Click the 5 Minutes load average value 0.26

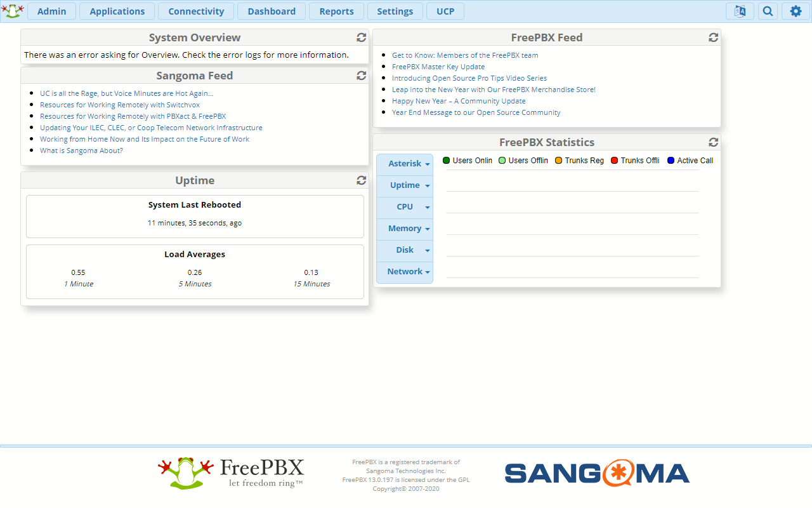click(x=195, y=272)
